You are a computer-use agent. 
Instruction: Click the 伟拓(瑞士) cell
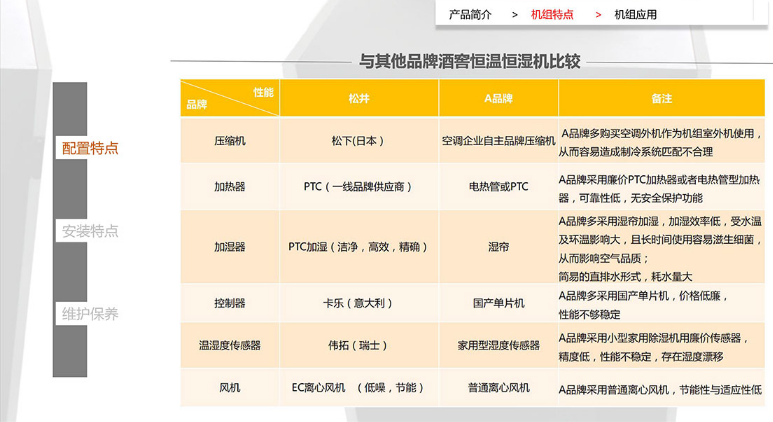[358, 345]
